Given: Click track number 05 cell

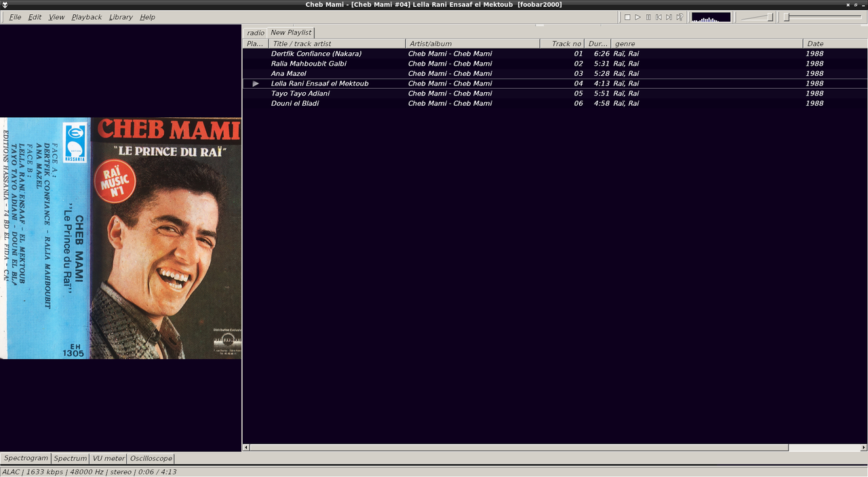Looking at the screenshot, I should coord(578,94).
